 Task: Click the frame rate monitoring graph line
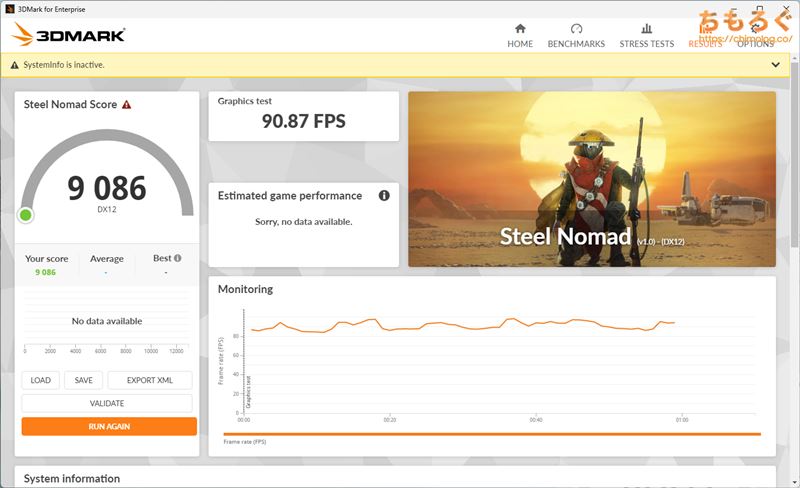463,325
